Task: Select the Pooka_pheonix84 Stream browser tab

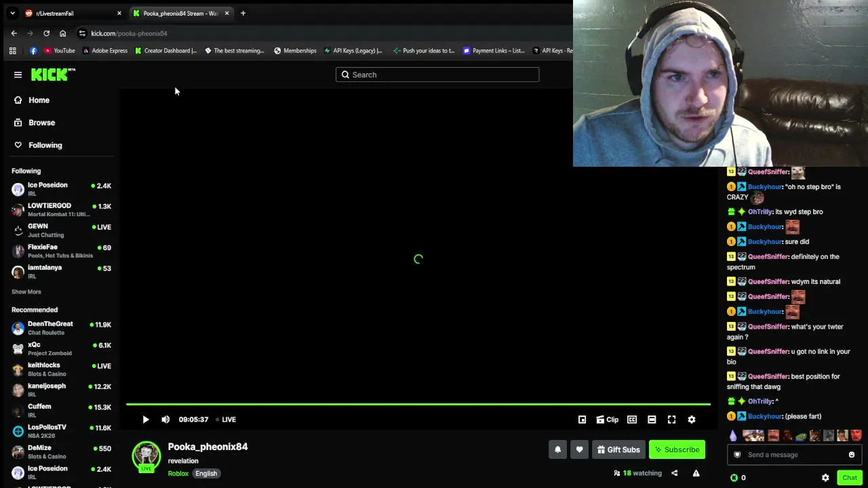Action: point(180,13)
